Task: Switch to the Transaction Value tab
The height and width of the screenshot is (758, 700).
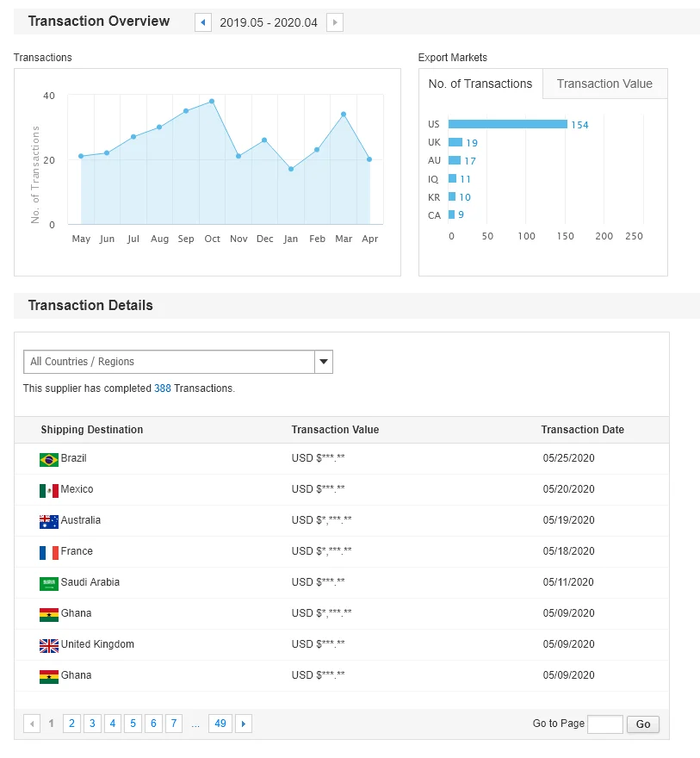Action: [604, 84]
